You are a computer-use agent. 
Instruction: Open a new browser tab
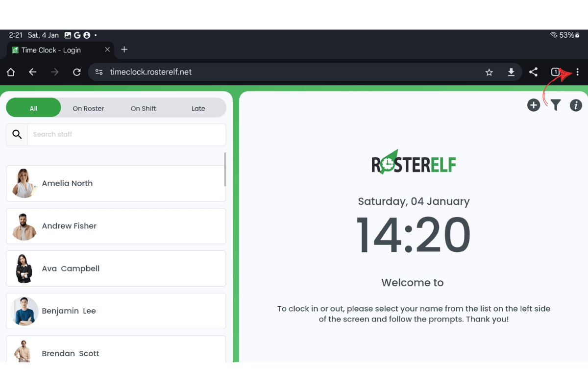(x=124, y=49)
